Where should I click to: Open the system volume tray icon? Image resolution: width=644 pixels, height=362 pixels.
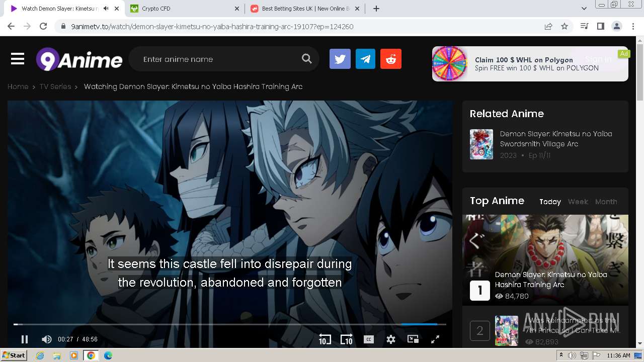point(572,355)
